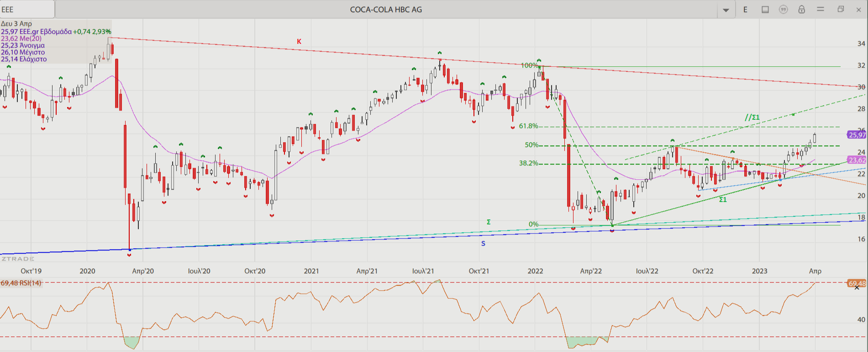Viewport: 868px width, 352px height.
Task: Click the 23,62 moving average price tag
Action: coord(857,160)
